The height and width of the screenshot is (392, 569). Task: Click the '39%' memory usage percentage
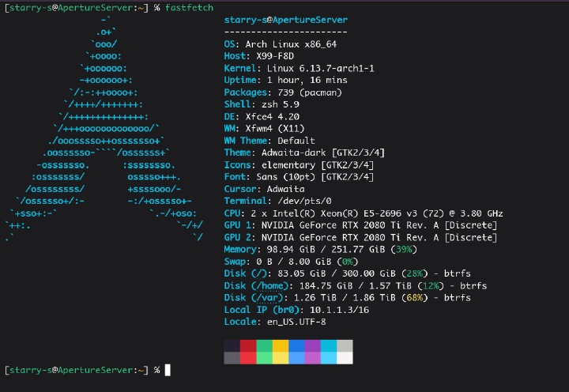(404, 250)
